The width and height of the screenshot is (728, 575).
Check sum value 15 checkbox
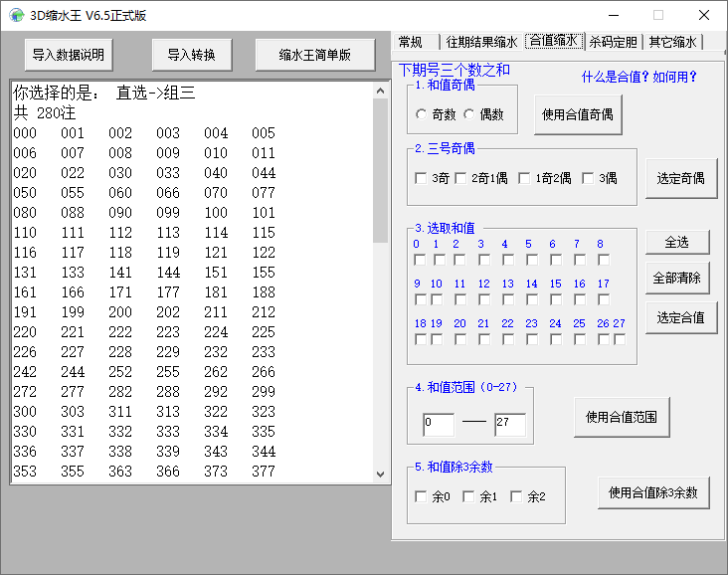(556, 299)
